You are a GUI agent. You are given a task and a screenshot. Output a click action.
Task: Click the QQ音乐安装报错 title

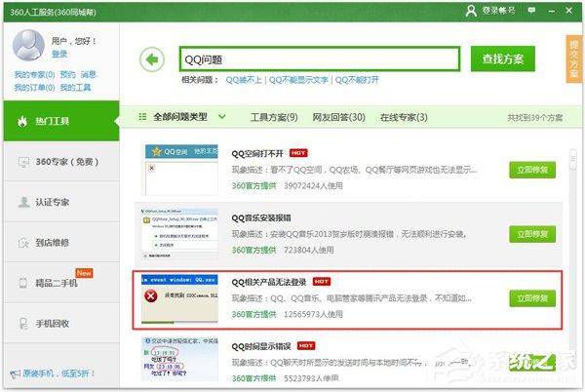coord(261,217)
